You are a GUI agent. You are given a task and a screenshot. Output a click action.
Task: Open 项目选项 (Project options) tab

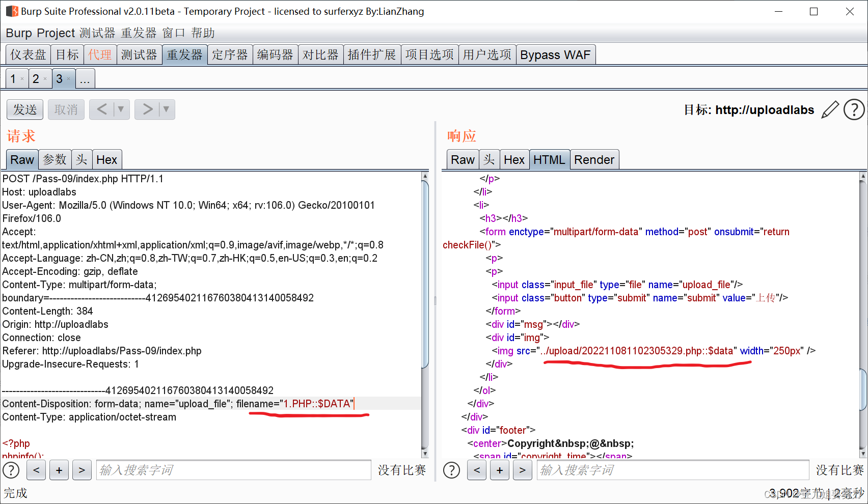[430, 54]
